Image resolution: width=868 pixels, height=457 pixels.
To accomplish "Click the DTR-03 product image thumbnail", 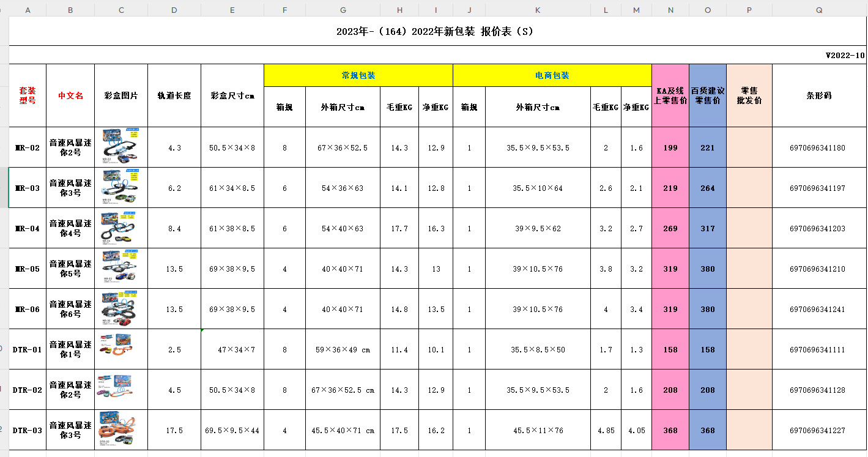I will [121, 429].
